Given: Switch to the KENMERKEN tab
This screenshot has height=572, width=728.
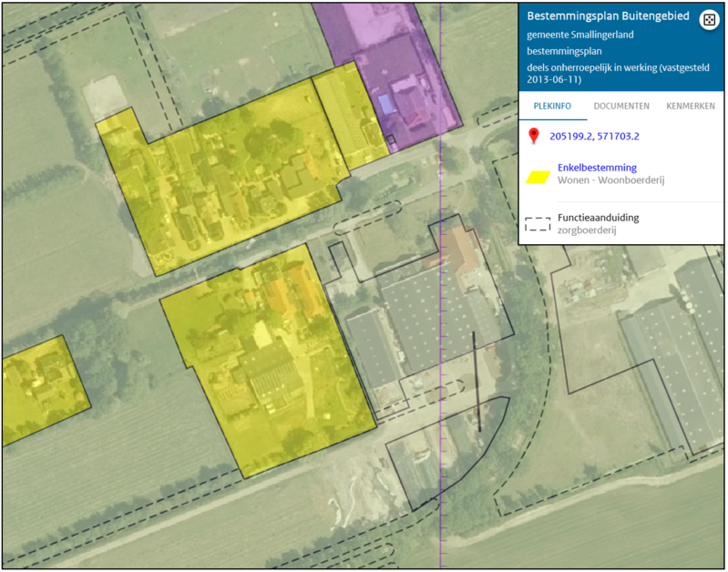Looking at the screenshot, I should click(691, 106).
